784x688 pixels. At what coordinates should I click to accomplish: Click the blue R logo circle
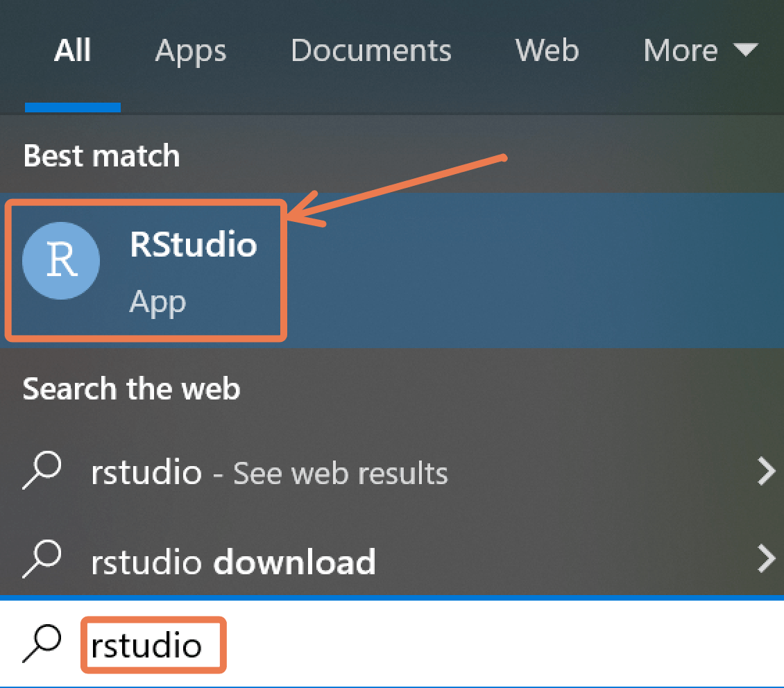tap(61, 261)
